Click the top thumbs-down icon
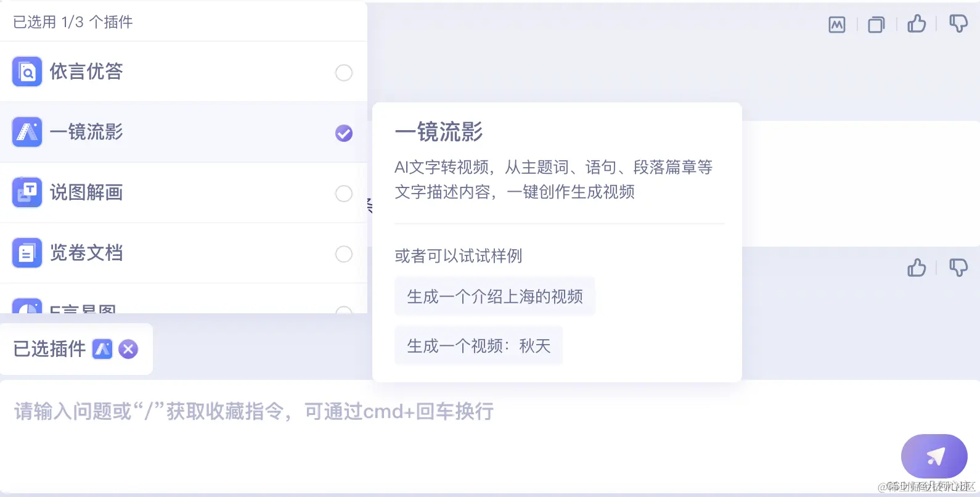 pyautogui.click(x=958, y=23)
